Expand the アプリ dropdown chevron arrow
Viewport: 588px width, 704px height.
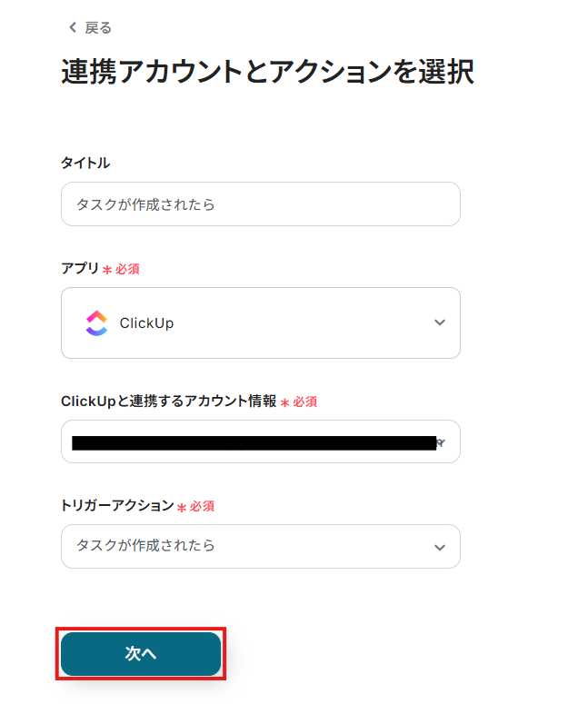440,323
